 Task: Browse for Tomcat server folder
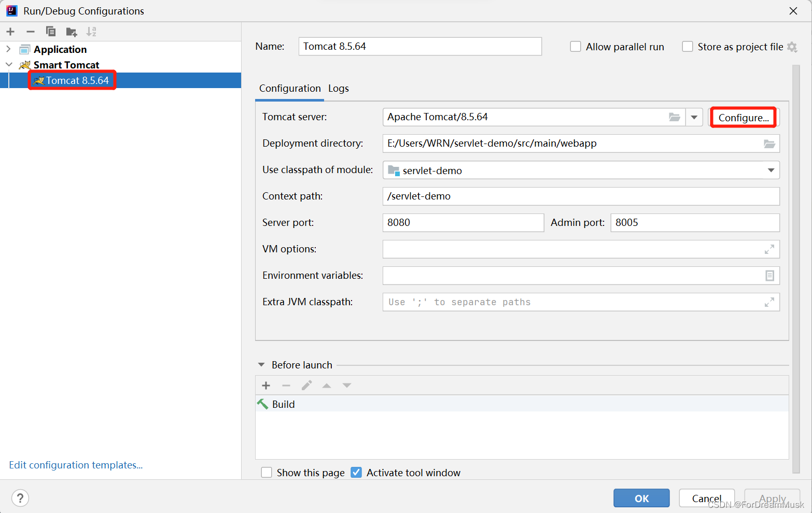pyautogui.click(x=674, y=117)
